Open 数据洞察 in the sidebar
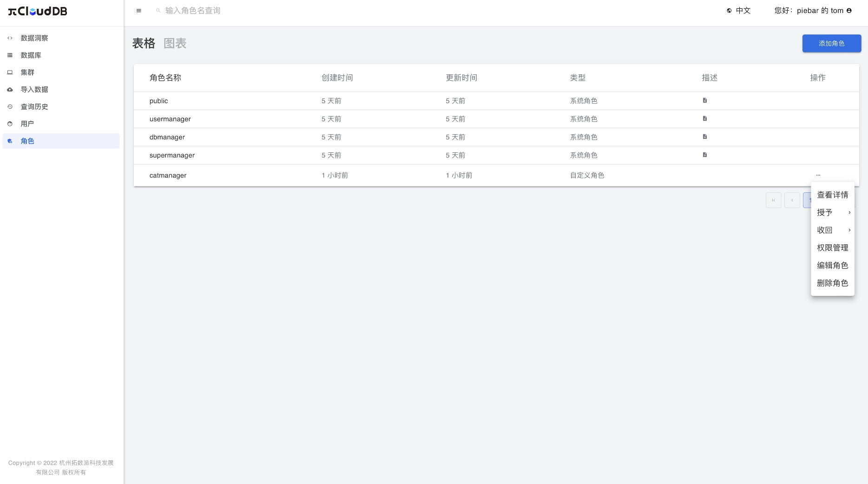Viewport: 868px width, 484px height. 61,38
